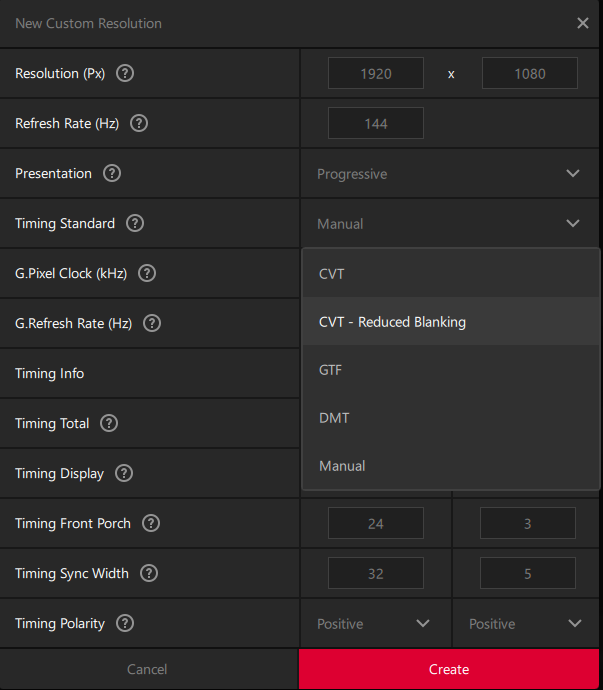
Task: Click the 1920 resolution width field
Action: tap(376, 74)
